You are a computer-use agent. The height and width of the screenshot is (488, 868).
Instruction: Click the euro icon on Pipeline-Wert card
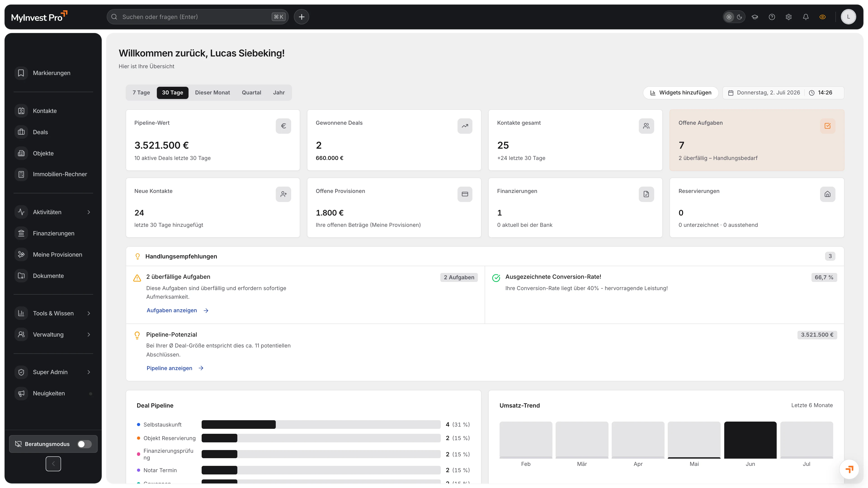pyautogui.click(x=283, y=126)
